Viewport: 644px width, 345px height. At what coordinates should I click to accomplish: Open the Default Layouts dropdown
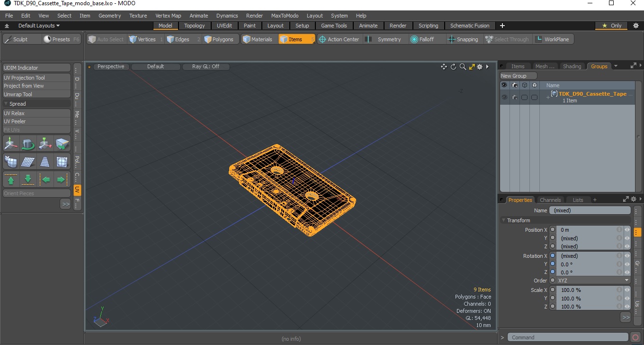point(39,26)
